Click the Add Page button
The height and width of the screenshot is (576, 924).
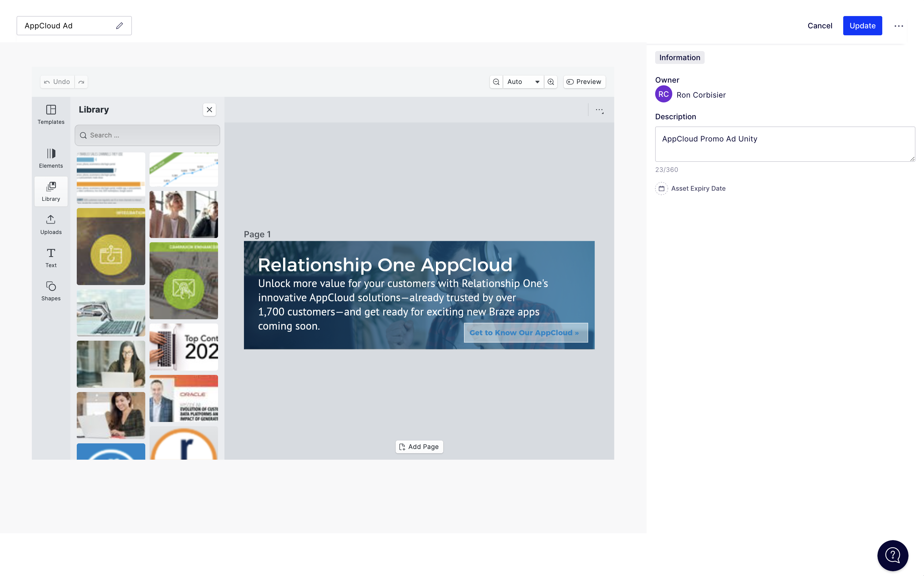419,447
